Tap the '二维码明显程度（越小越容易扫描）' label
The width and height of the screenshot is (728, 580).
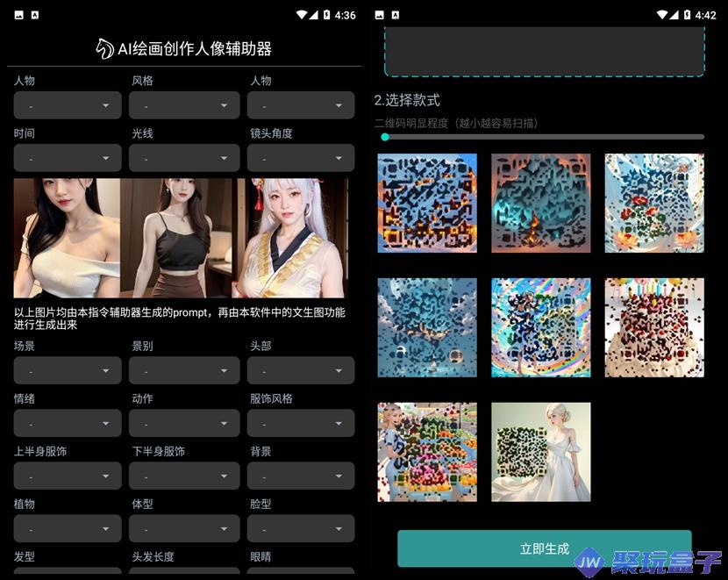(456, 123)
